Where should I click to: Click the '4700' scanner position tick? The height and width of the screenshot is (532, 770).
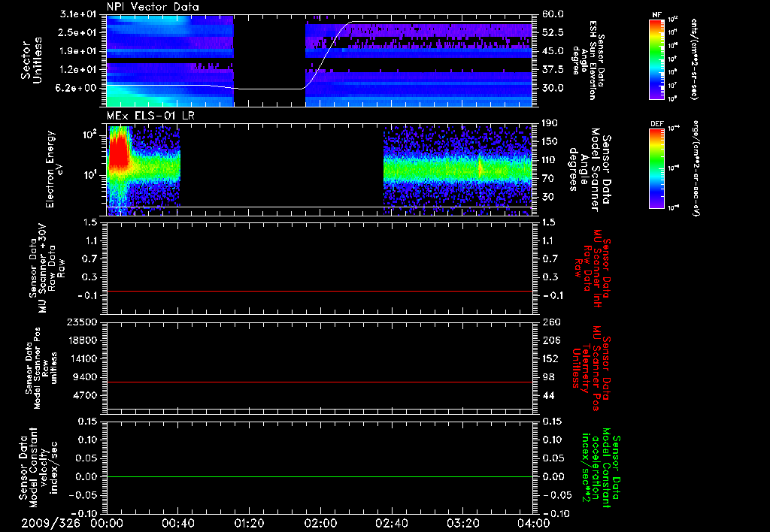[85, 395]
